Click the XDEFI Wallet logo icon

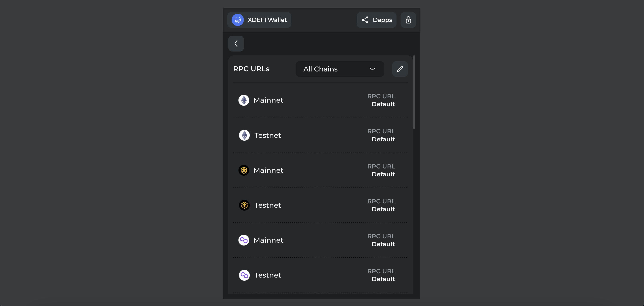[237, 20]
